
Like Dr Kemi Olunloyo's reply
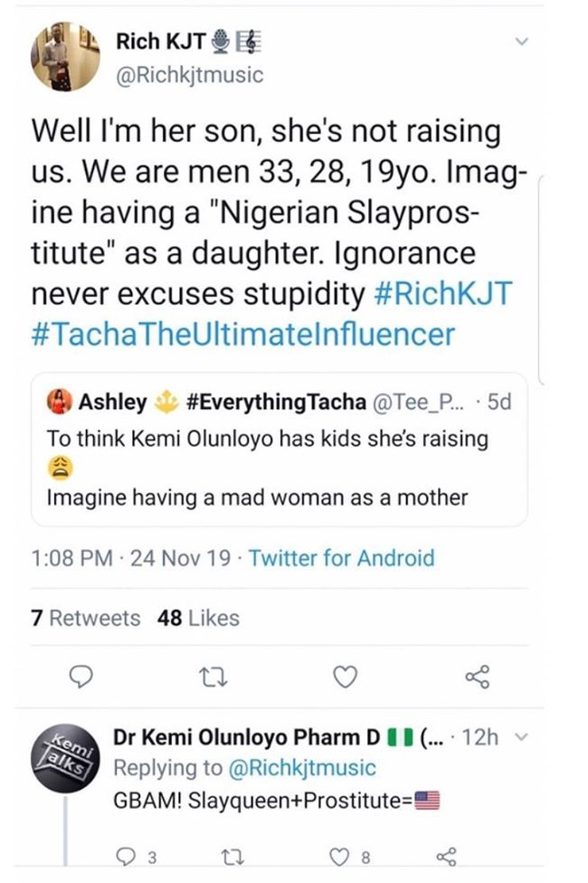coord(337,856)
